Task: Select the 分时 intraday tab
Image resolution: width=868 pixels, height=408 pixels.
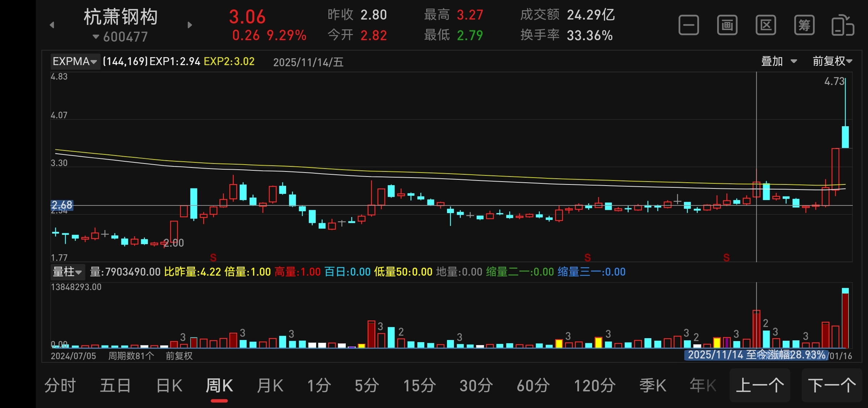Action: point(60,386)
